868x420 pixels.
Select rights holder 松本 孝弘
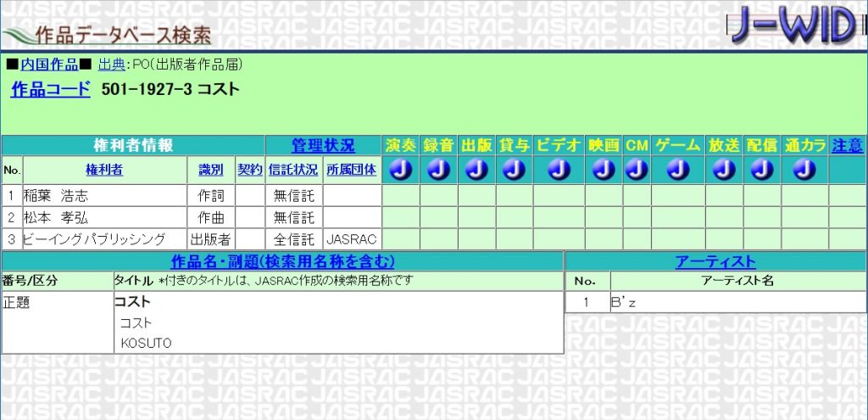(x=55, y=217)
